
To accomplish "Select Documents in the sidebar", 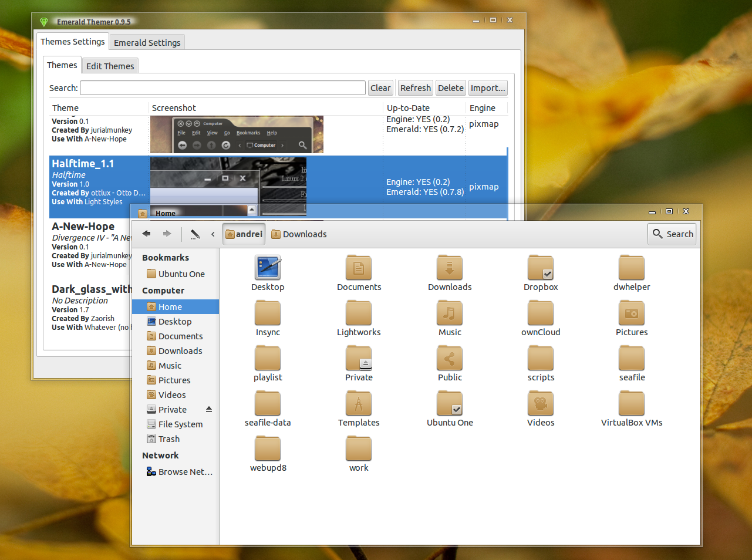I will point(175,336).
